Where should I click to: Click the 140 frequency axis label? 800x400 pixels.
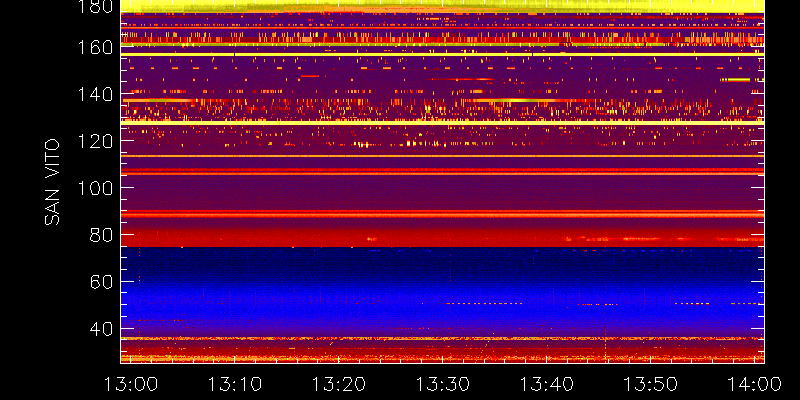[x=95, y=94]
